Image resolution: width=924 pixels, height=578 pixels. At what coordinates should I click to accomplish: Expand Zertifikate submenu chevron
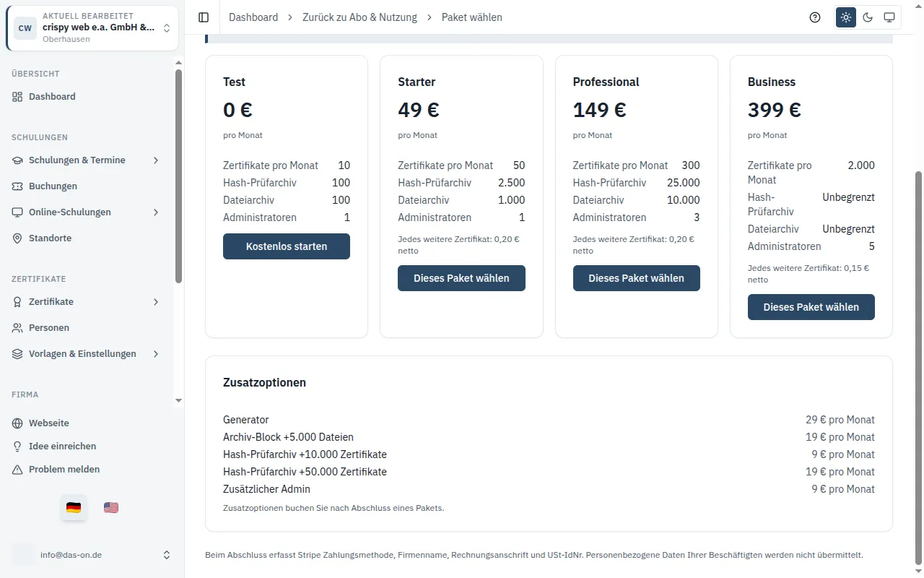pos(156,302)
